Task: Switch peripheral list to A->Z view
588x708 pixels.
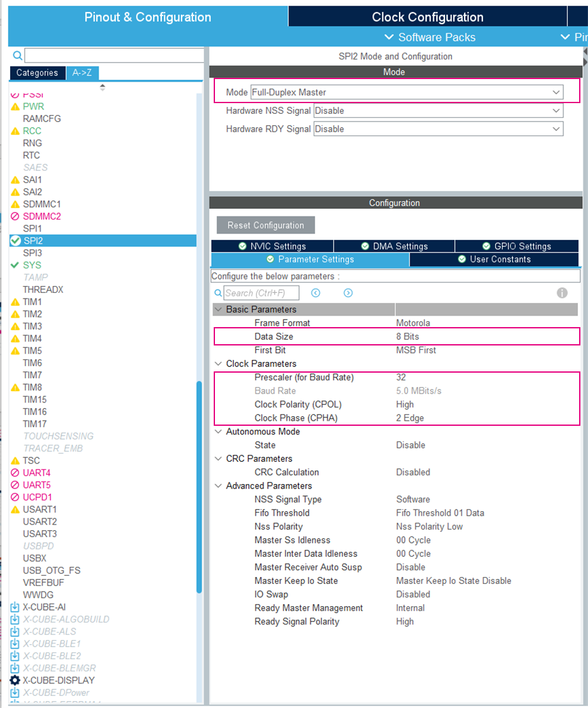Action: point(82,73)
